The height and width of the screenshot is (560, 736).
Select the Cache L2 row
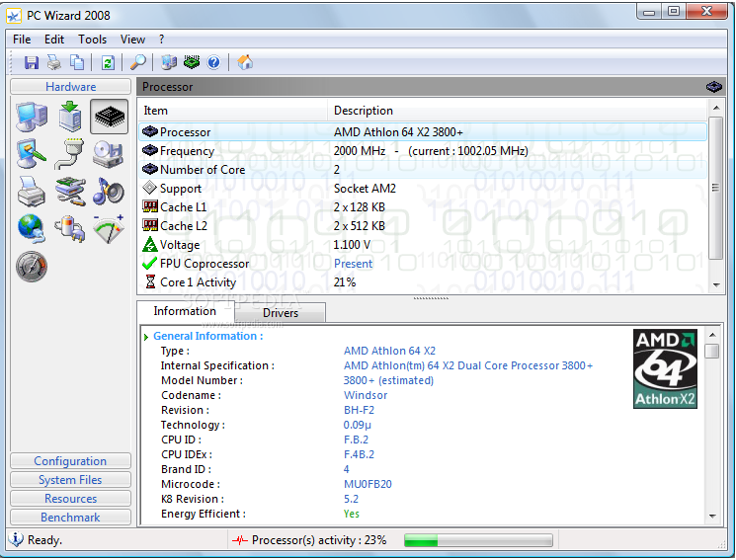423,226
